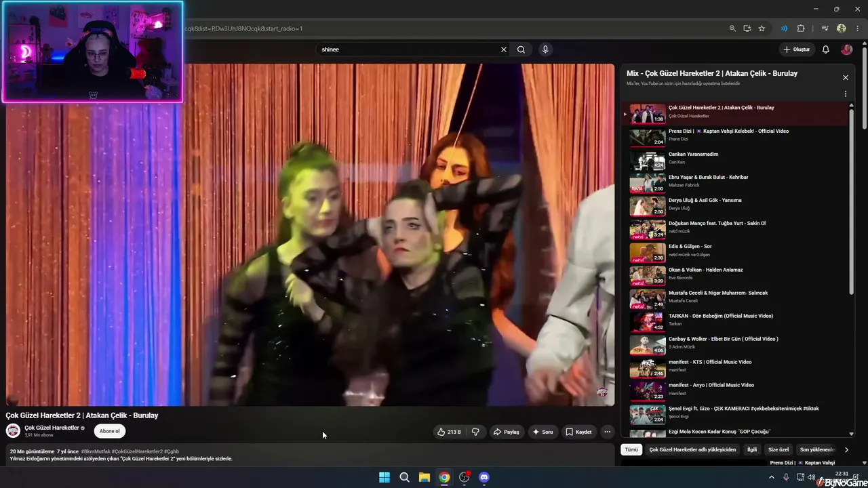Select the Size özel filter chip
Screen dimensions: 868x488
pyautogui.click(x=778, y=449)
